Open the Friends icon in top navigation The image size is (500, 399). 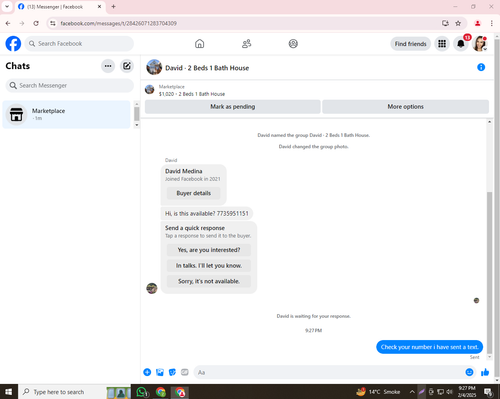246,44
